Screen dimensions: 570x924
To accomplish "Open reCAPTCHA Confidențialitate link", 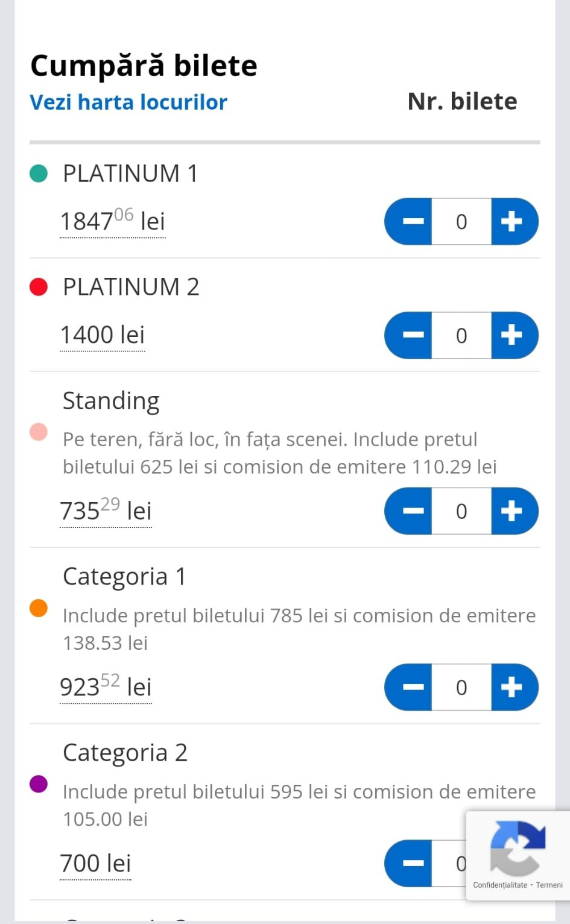I will click(500, 885).
